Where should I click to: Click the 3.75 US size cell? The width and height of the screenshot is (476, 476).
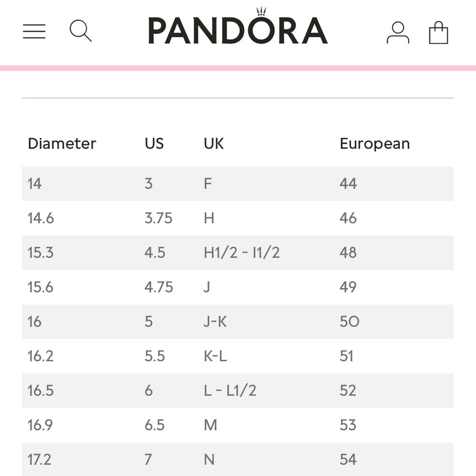pos(159,218)
